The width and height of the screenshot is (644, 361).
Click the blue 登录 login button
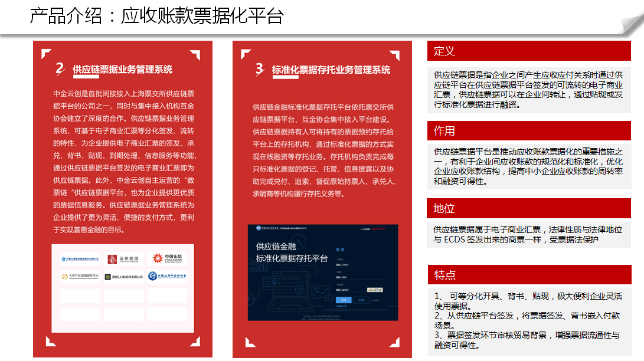[x=343, y=300]
